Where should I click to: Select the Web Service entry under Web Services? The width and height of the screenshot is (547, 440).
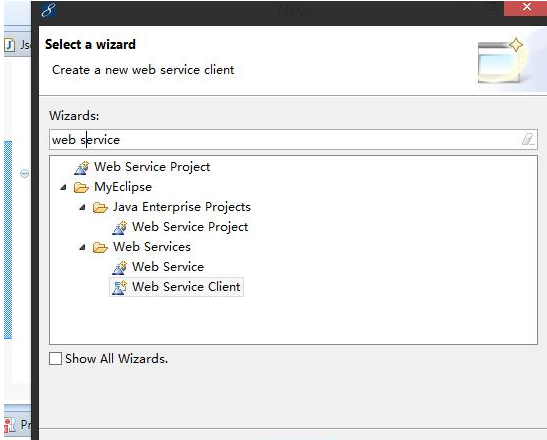(168, 267)
